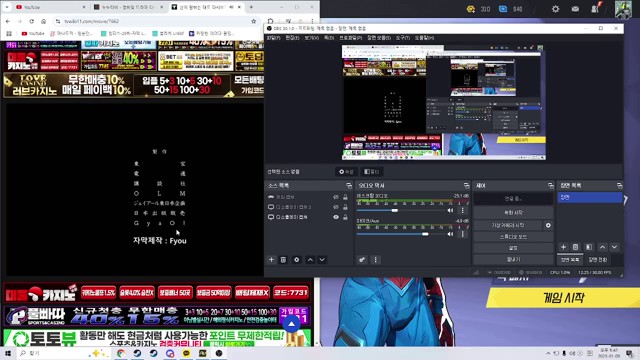This screenshot has height=360, width=640.
Task: Add a new source with the plus icon
Action: (x=271, y=260)
